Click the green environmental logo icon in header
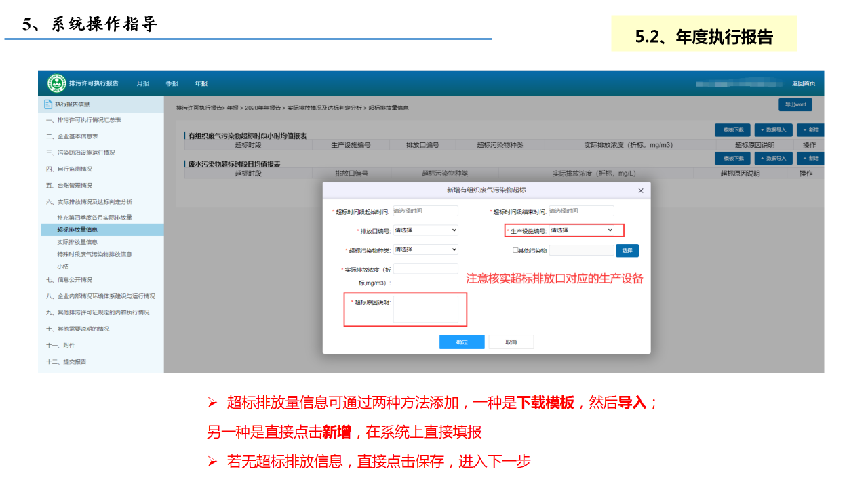Viewport: 868px width, 488px height. pyautogui.click(x=57, y=83)
